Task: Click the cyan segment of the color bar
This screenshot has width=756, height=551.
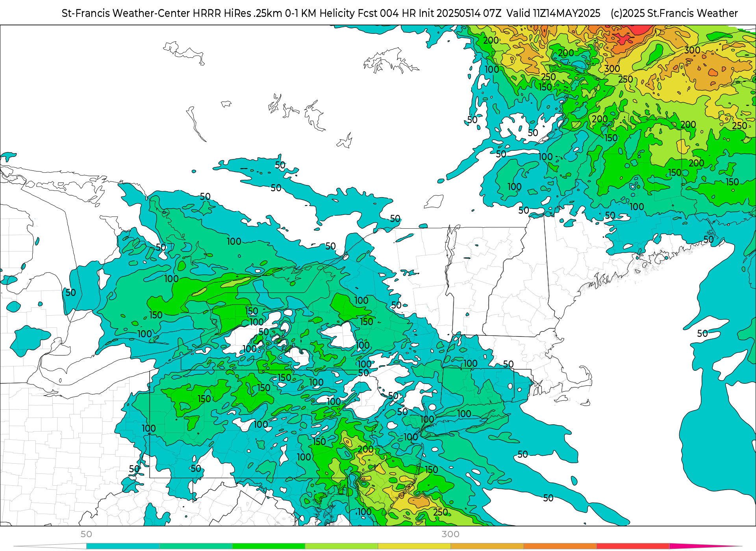Action: tap(123, 546)
